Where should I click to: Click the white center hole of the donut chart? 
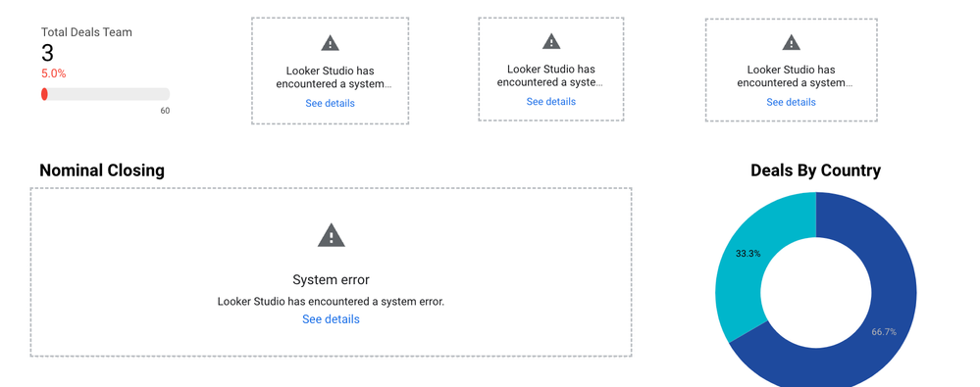click(x=815, y=292)
